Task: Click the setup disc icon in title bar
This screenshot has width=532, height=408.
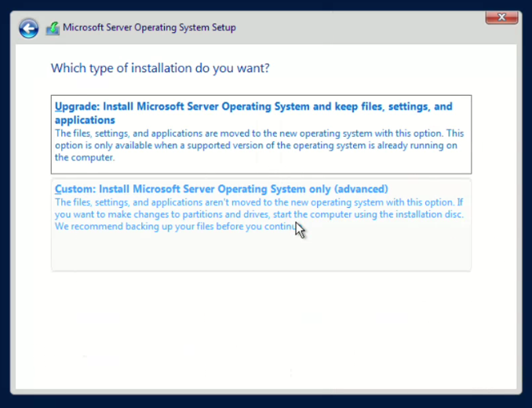Action: pos(53,28)
